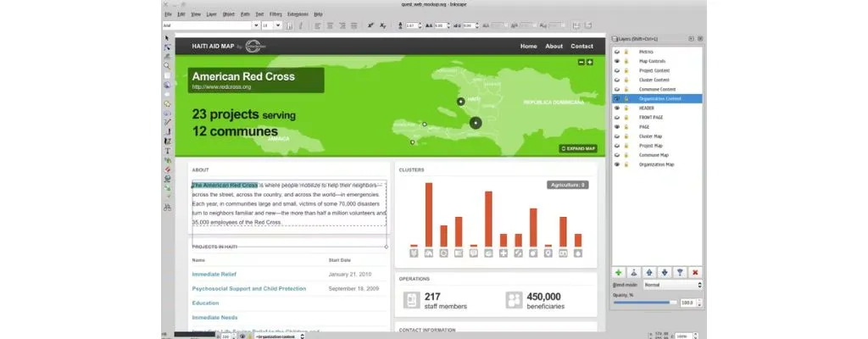Adjust word spacing stepper

pos(476,25)
